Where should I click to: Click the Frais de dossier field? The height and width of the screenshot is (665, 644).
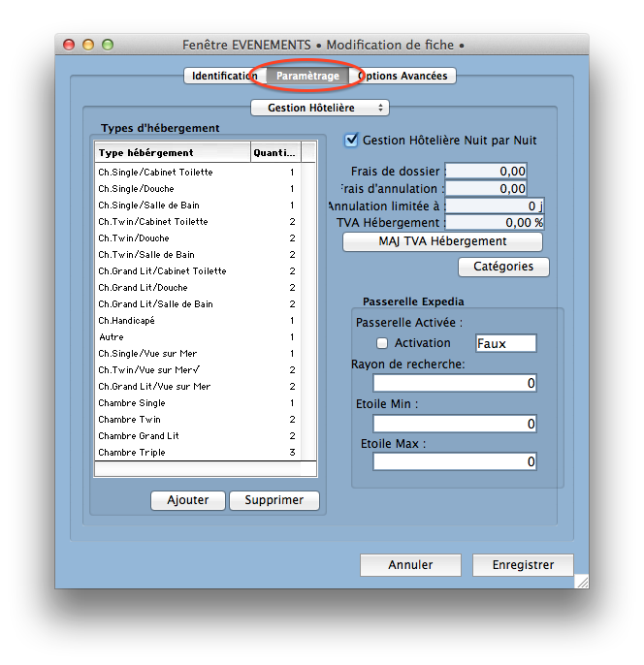486,171
